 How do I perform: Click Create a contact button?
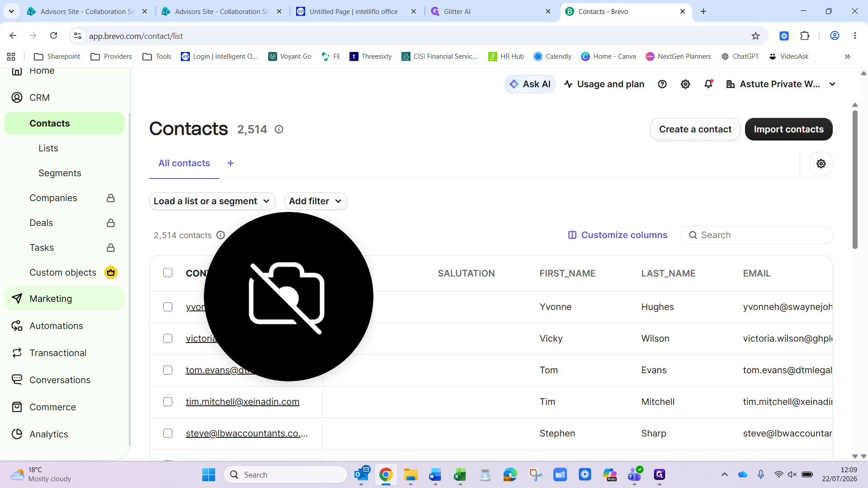[695, 129]
